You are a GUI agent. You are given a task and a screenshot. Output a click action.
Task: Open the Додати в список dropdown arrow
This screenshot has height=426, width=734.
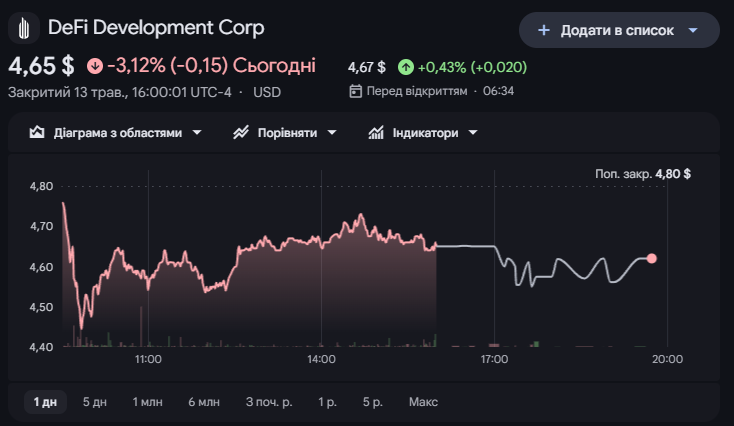tap(693, 30)
